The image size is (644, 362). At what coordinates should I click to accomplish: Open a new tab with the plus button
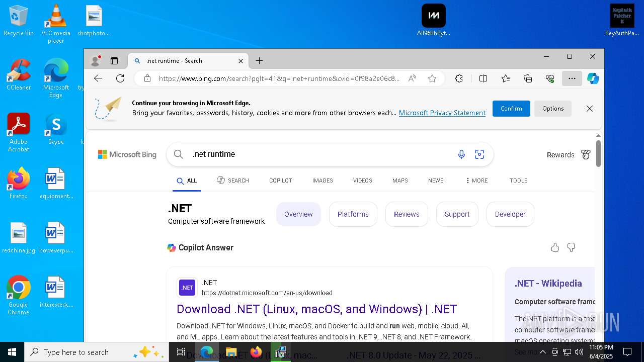tap(259, 61)
